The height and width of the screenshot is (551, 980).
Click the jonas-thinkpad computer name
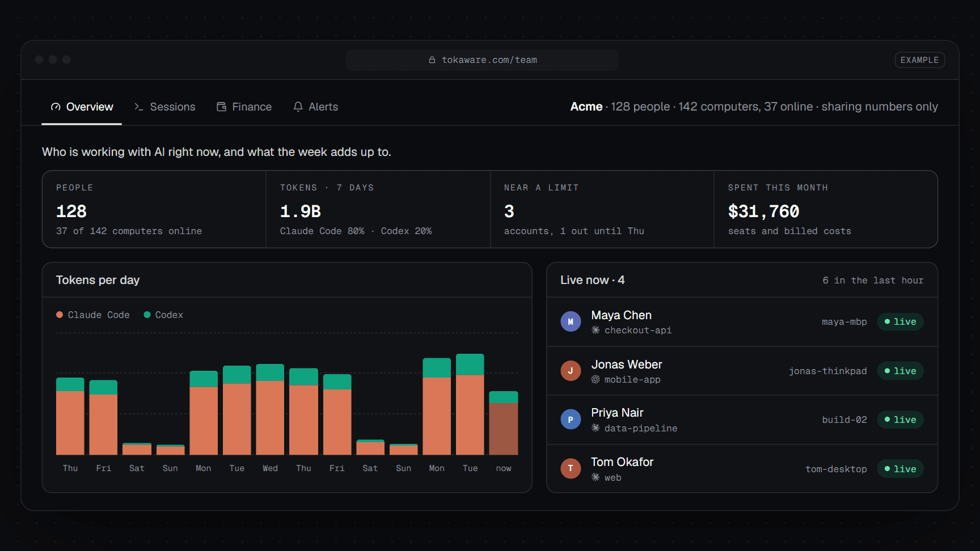[827, 371]
